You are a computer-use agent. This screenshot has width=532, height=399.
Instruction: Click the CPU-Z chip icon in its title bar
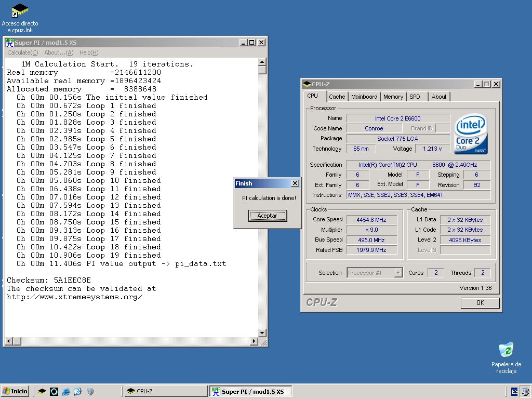click(x=307, y=84)
